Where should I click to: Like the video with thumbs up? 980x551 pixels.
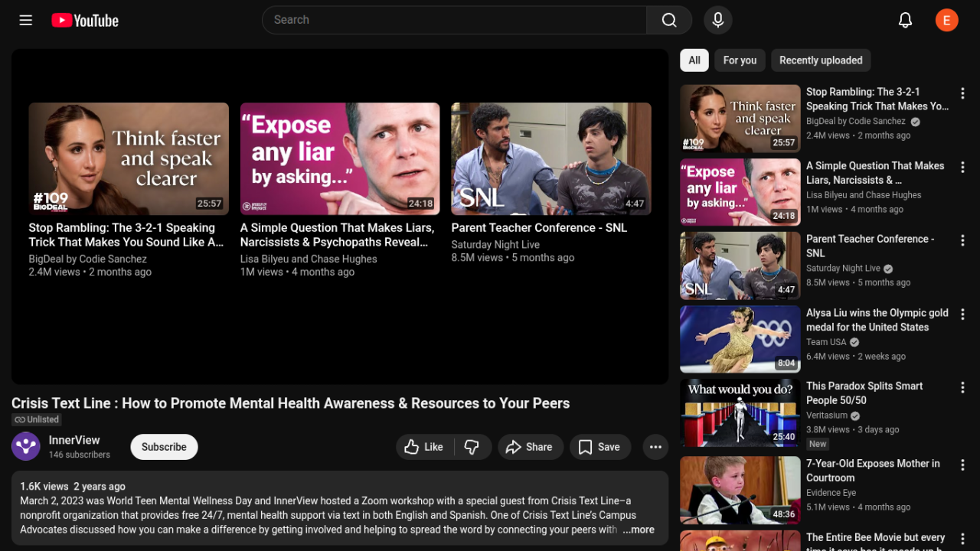(424, 447)
